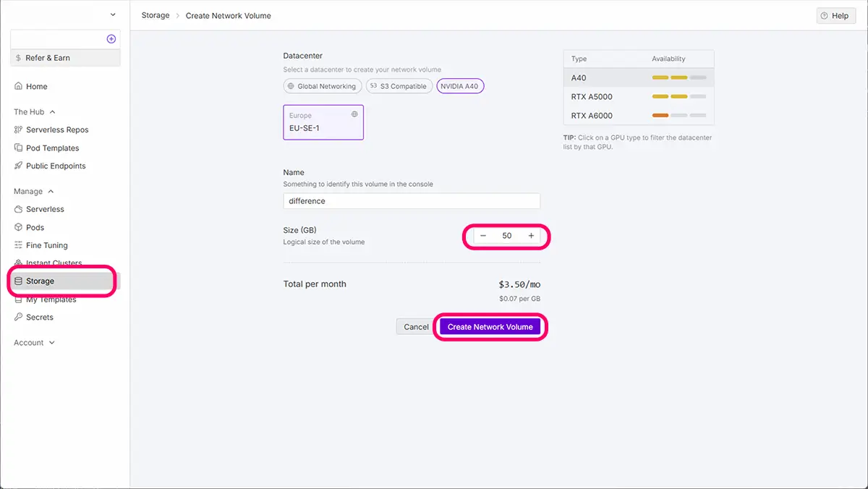The width and height of the screenshot is (868, 489).
Task: Disable the NVIDIA A40 filter chip
Action: click(x=460, y=86)
